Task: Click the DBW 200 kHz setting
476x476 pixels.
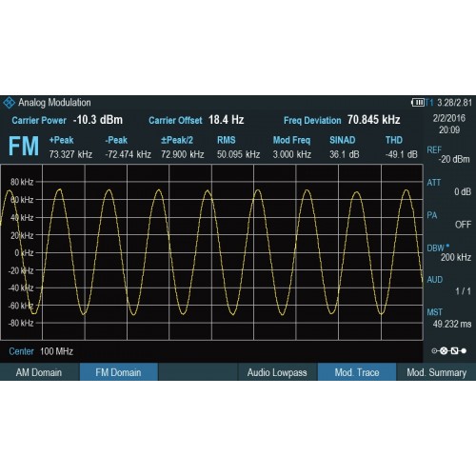Action: (x=448, y=252)
